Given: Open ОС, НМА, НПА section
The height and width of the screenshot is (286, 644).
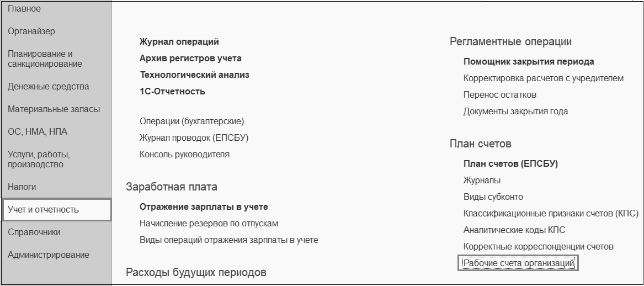Looking at the screenshot, I should [x=38, y=132].
